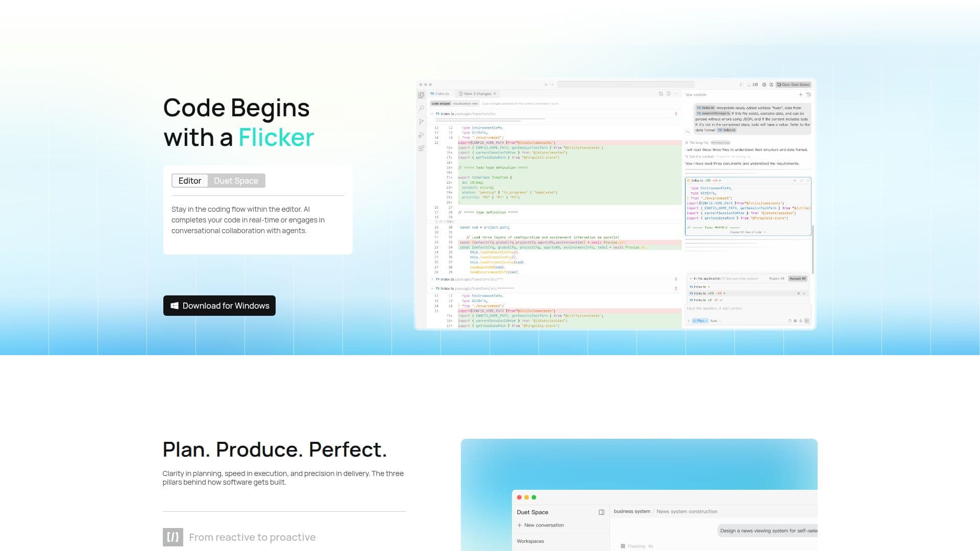Close the View 3 changes tab
Screen dimensions: 980x551
point(495,94)
